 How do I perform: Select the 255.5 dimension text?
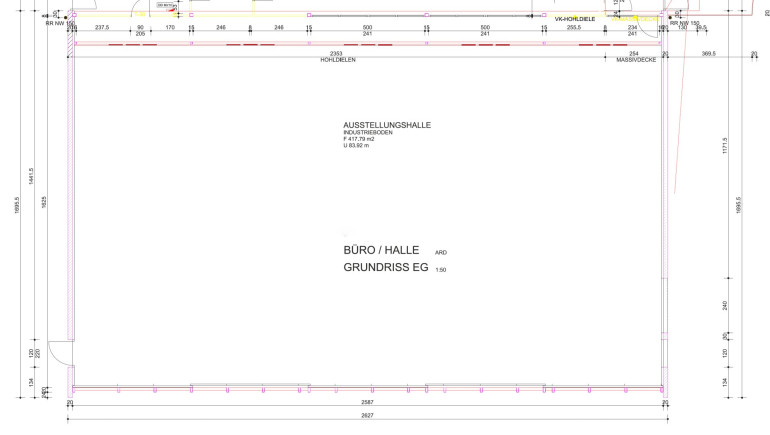pos(574,27)
